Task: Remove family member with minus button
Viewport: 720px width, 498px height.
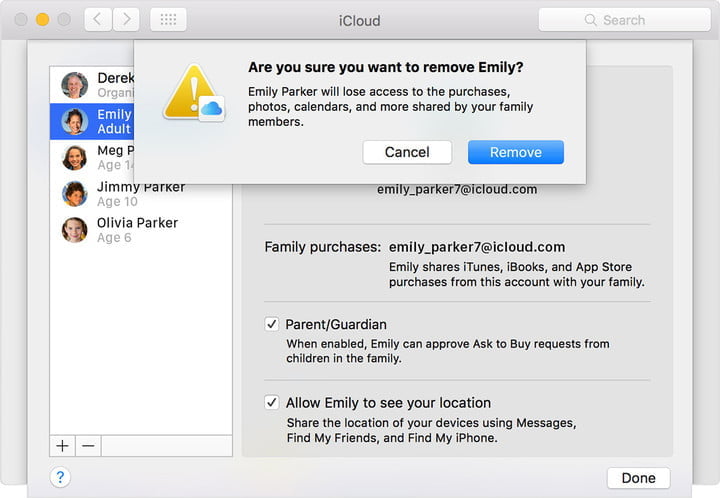Action: 88,446
